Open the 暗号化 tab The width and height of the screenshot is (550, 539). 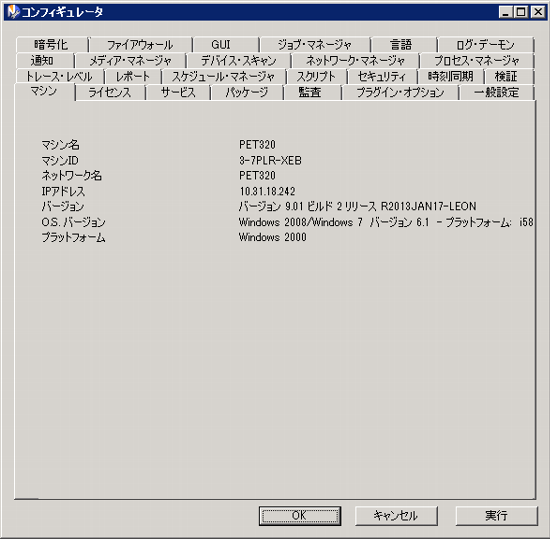click(52, 45)
